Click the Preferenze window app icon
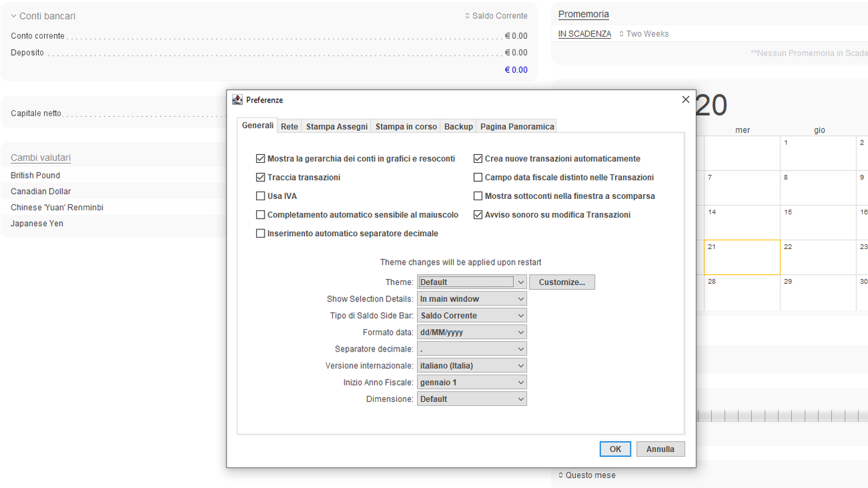The image size is (868, 488). [237, 100]
